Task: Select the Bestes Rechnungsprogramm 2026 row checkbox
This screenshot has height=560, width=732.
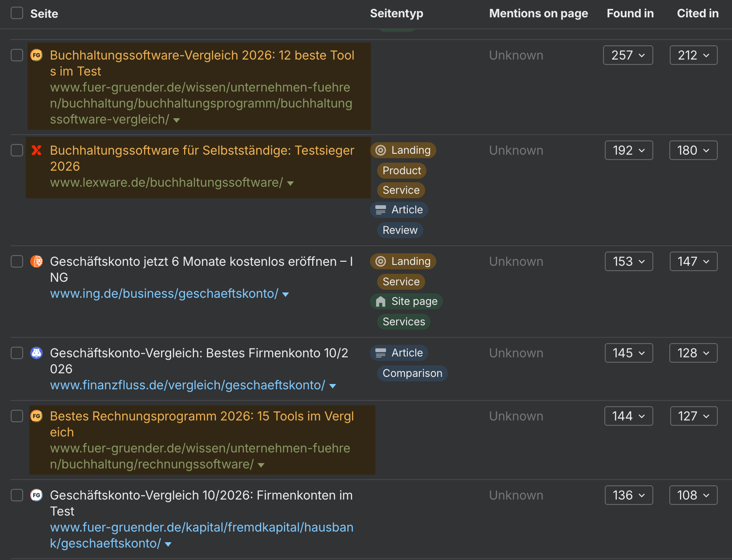Action: click(x=17, y=416)
